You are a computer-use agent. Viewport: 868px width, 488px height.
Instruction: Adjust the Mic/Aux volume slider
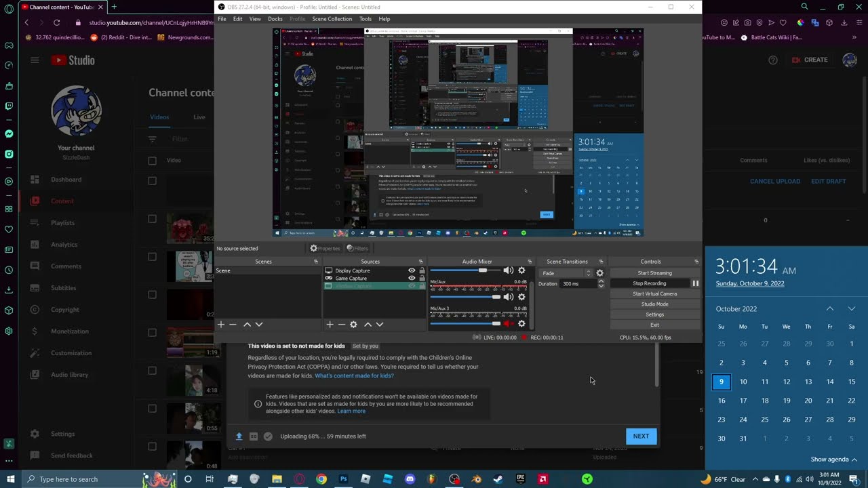(465, 297)
